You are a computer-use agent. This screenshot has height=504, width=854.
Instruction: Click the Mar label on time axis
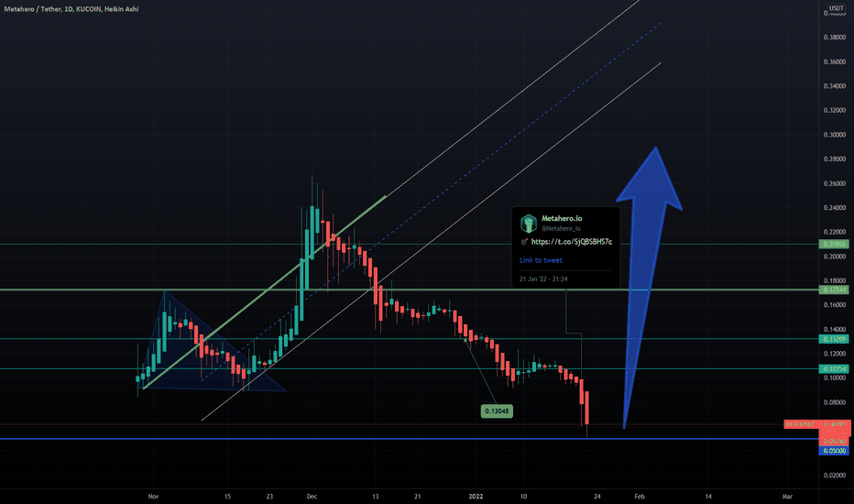click(x=787, y=497)
